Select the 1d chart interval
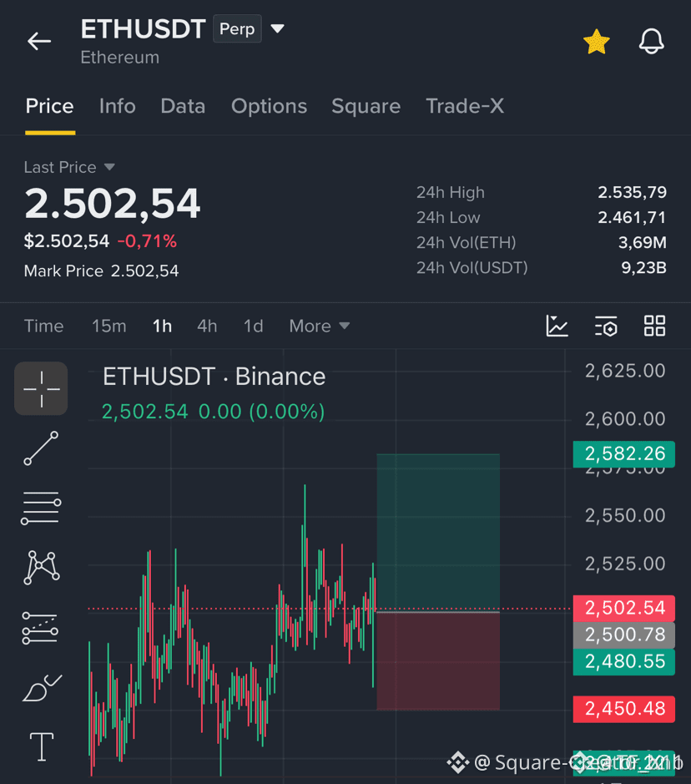 (x=253, y=326)
